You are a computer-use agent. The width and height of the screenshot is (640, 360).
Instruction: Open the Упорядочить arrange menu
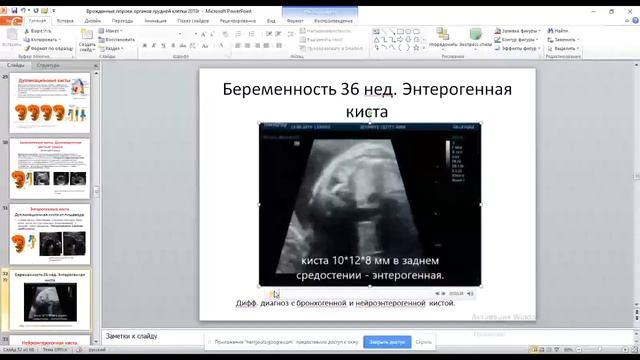tap(442, 38)
